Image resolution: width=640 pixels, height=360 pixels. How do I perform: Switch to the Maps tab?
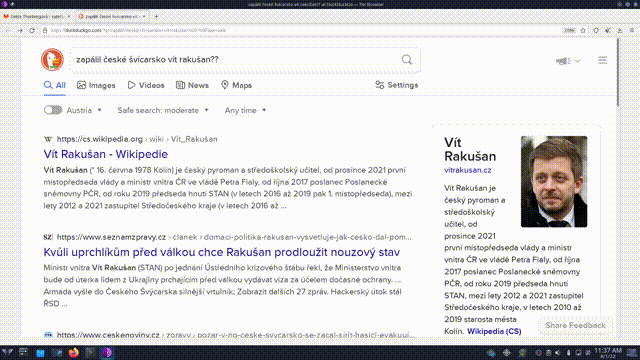pyautogui.click(x=236, y=85)
